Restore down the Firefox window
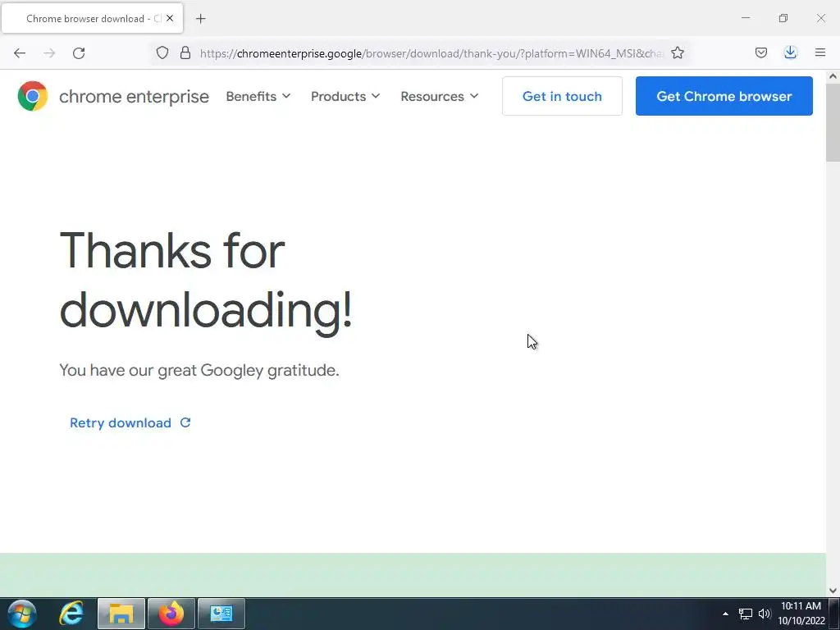Image resolution: width=840 pixels, height=630 pixels. click(x=783, y=18)
